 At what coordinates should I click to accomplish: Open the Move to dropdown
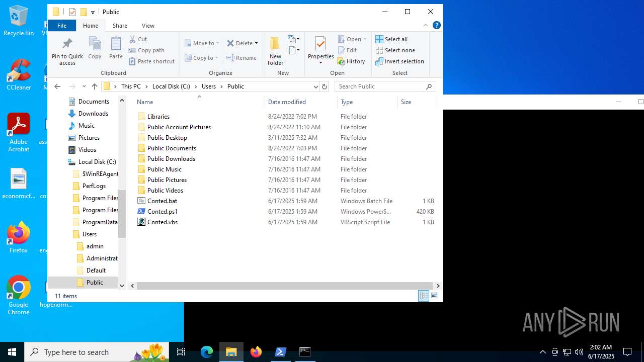[x=202, y=43]
